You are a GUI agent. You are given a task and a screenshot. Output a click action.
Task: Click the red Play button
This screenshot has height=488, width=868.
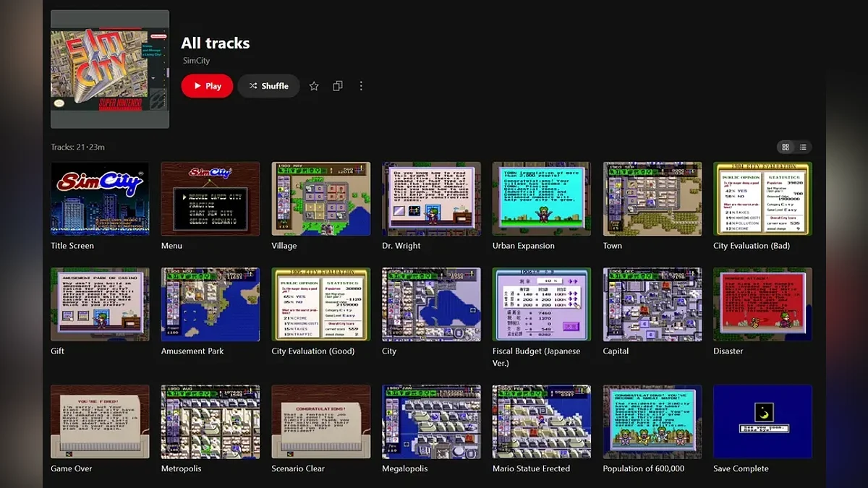pos(207,86)
